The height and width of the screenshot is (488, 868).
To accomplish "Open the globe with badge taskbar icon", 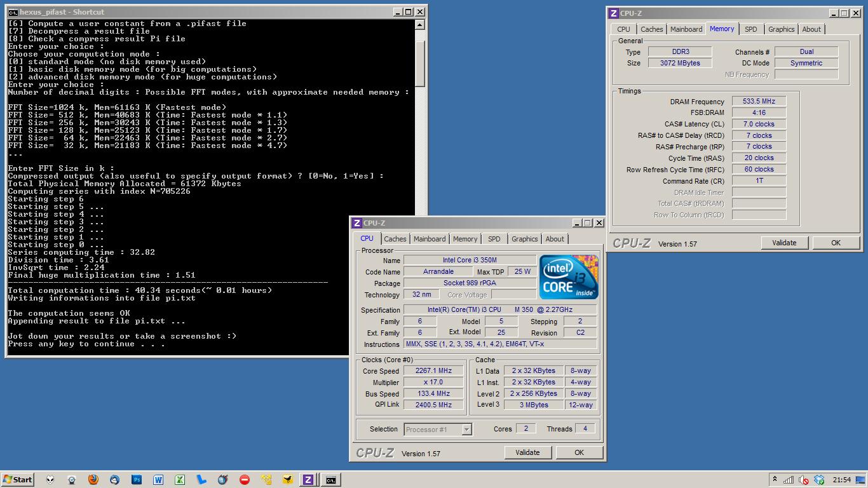I will (223, 480).
